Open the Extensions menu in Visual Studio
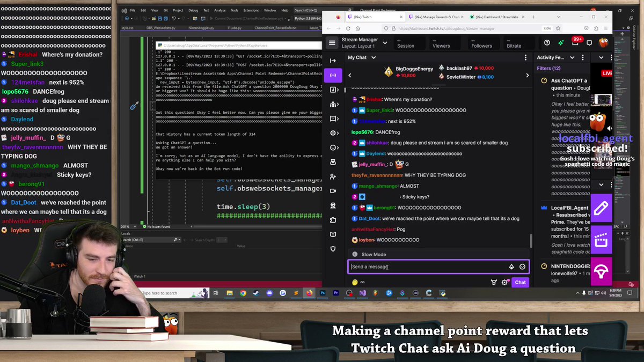Screen dimensions: 644x362 (251, 10)
